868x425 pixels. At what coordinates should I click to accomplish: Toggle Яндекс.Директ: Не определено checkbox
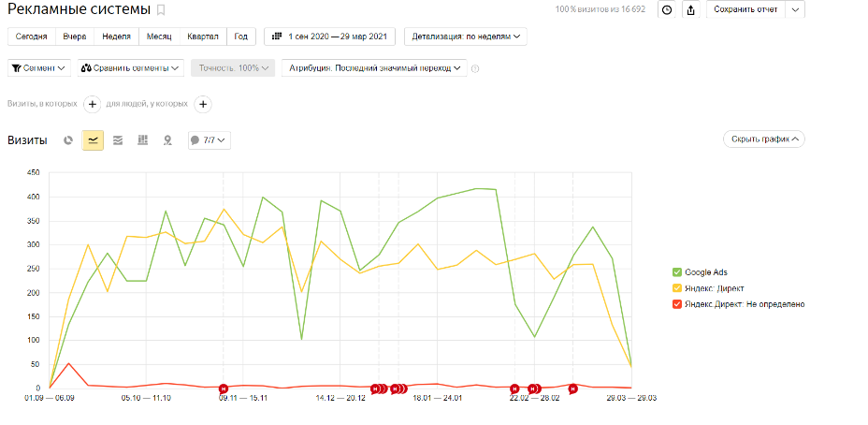tap(676, 304)
